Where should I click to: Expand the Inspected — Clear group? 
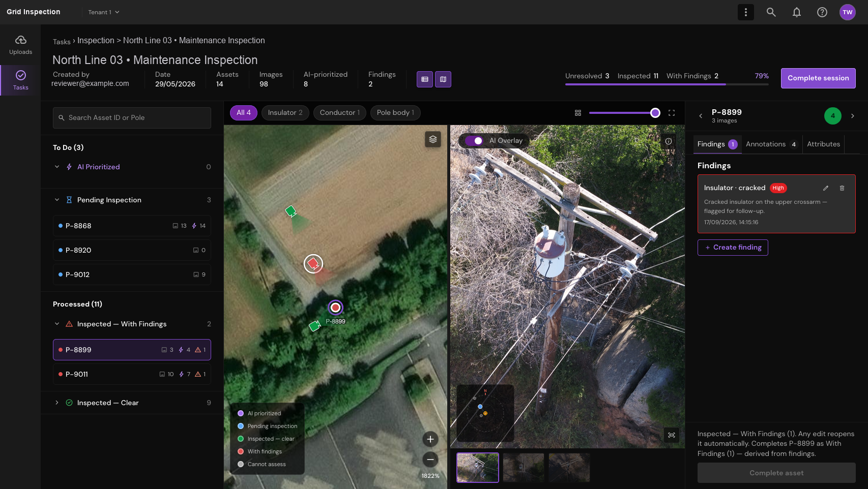pos(57,403)
